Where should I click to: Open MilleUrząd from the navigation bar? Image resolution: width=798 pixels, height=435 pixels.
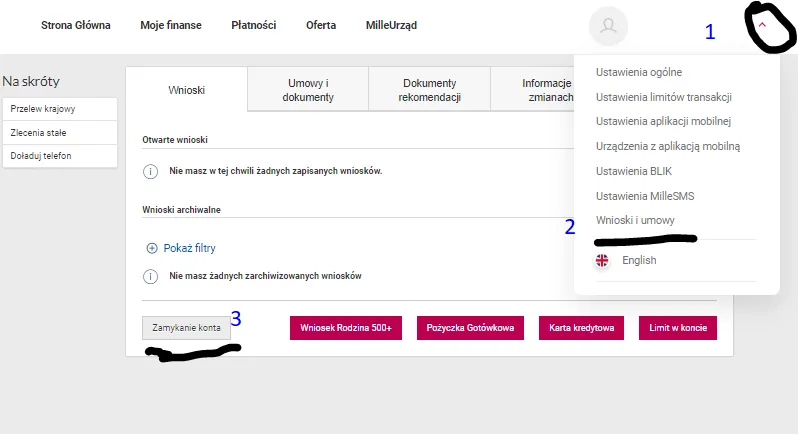pyautogui.click(x=394, y=25)
